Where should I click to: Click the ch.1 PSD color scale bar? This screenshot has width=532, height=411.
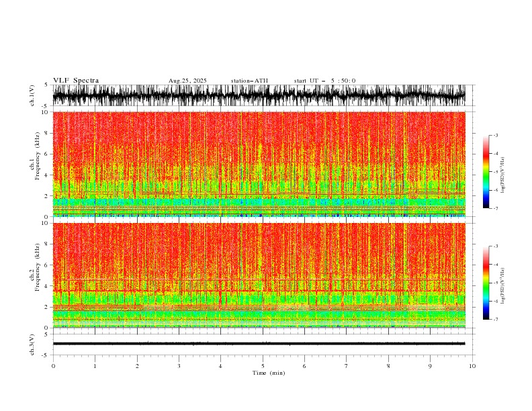[x=486, y=172]
